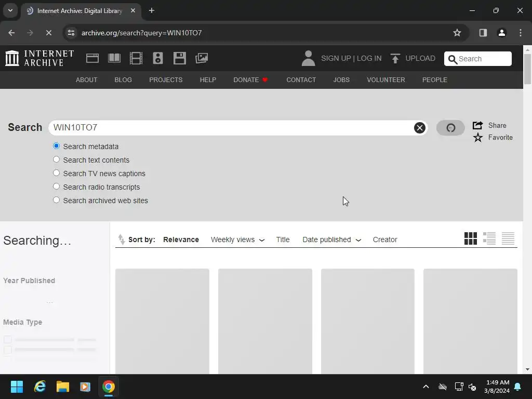532x399 pixels.
Task: Select Search radio transcripts option
Action: [56, 187]
